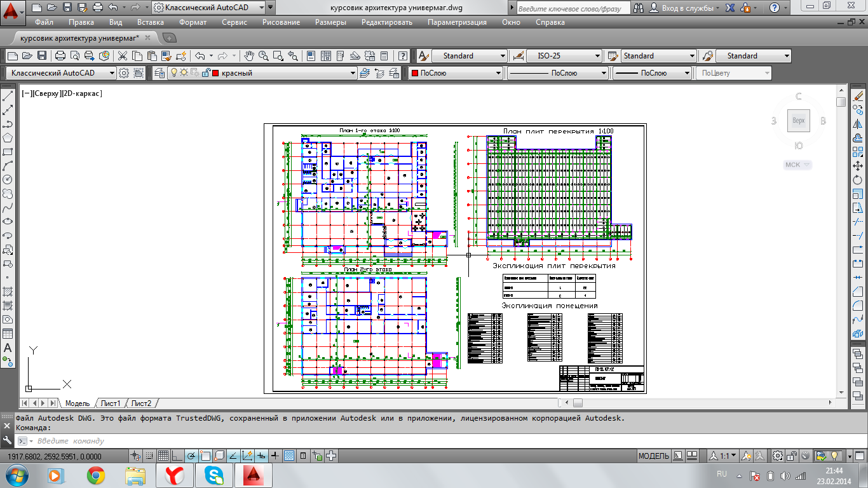Toggle Object Snap Tracking in status bar
The image size is (868, 488).
[233, 456]
